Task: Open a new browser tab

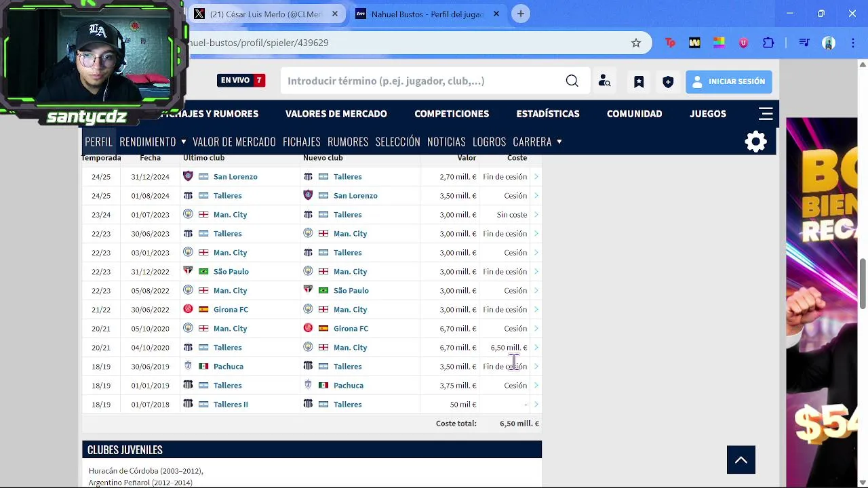Action: coord(520,14)
